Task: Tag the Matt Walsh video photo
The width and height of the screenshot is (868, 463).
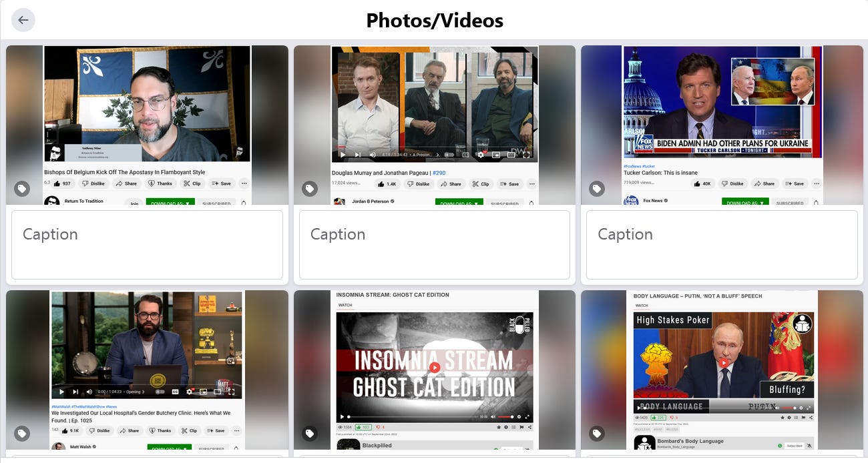Action: [x=22, y=434]
